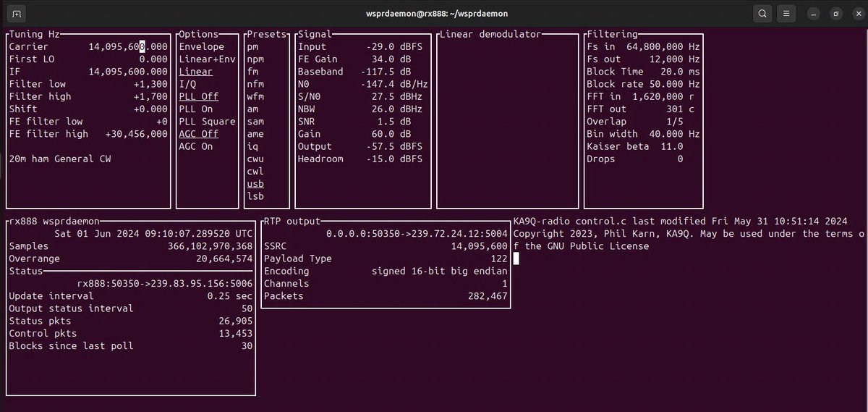The height and width of the screenshot is (412, 868).
Task: Select the sam preset
Action: point(255,121)
